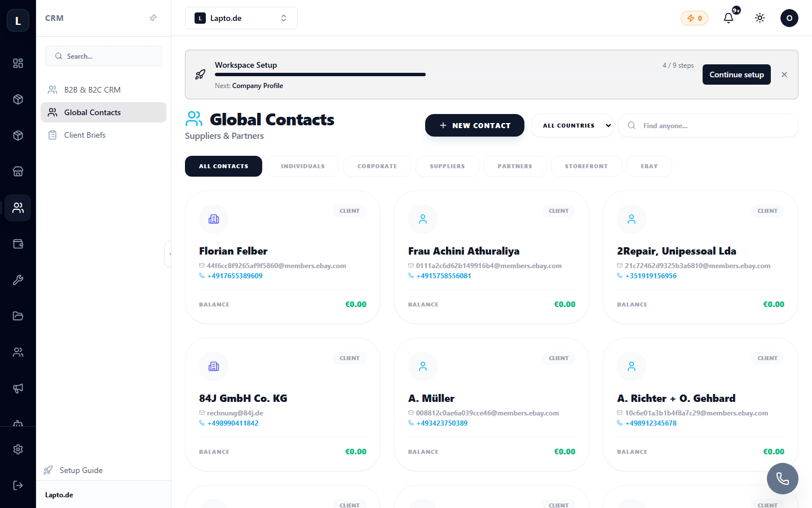
Task: Click the logout arrow icon in the rail
Action: [18, 485]
